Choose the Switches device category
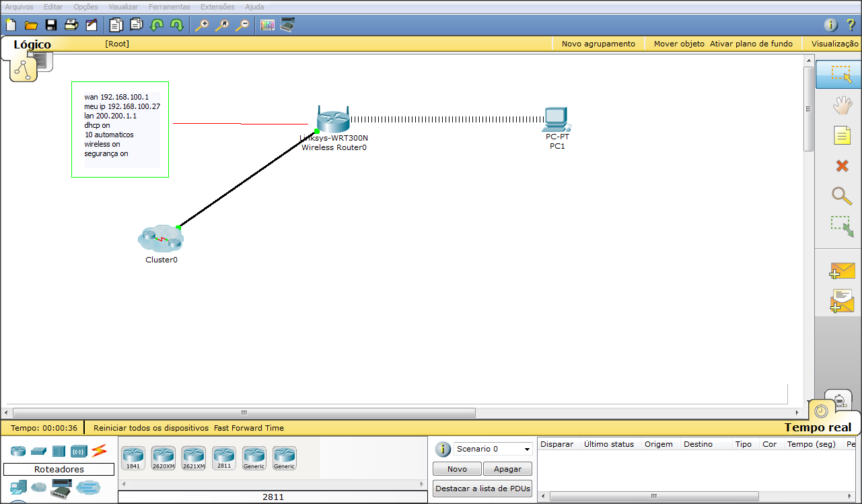Screen dimensions: 862x504 click(38, 451)
